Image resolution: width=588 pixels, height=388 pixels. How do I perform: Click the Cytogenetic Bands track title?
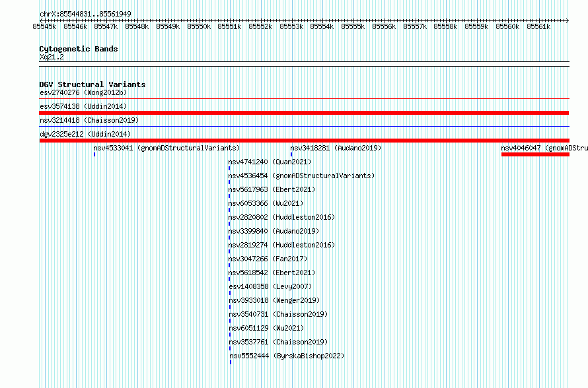pos(79,49)
